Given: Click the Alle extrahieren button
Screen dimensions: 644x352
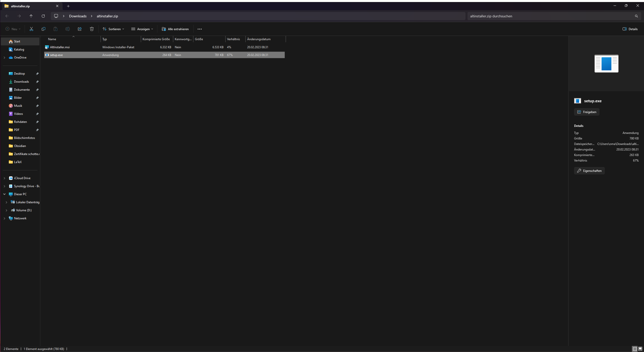Looking at the screenshot, I should pos(175,29).
